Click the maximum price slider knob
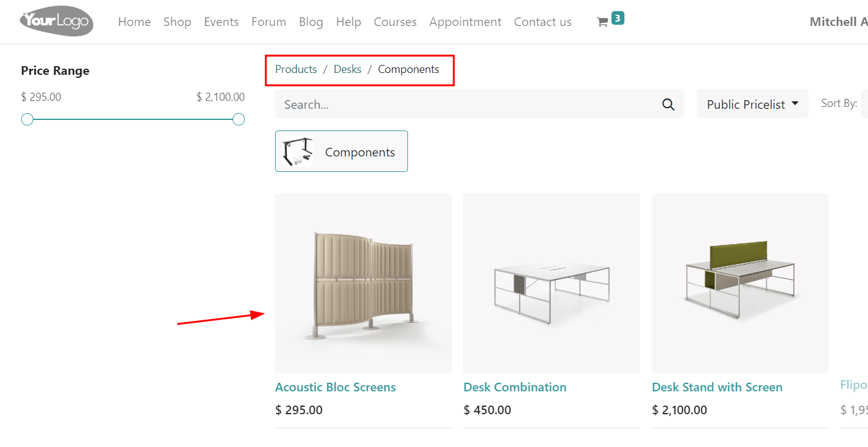This screenshot has height=447, width=868. [x=239, y=119]
